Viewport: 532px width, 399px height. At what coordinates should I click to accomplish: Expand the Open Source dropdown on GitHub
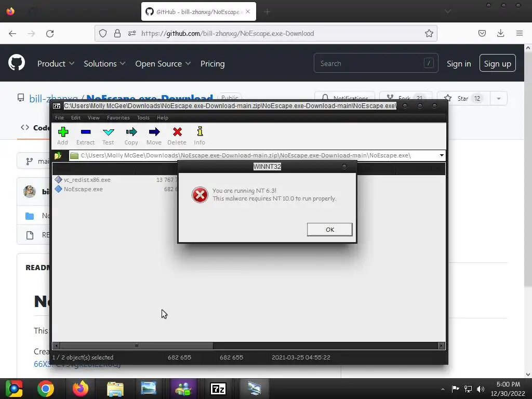tap(163, 64)
